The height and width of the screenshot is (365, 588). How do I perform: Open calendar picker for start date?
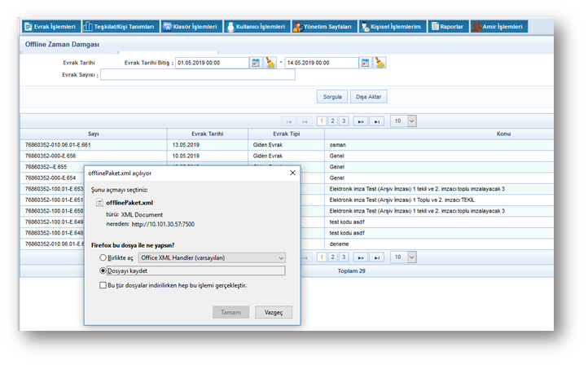[x=255, y=63]
